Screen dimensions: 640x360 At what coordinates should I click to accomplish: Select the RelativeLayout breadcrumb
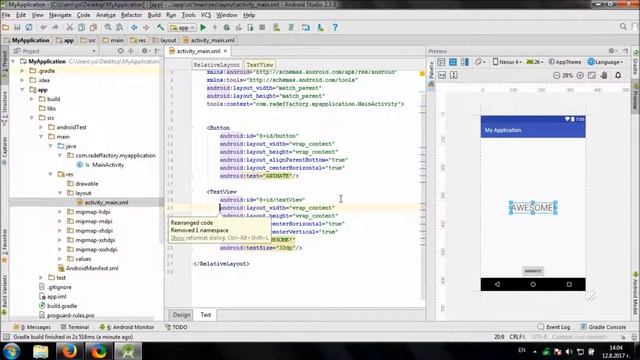[216, 65]
